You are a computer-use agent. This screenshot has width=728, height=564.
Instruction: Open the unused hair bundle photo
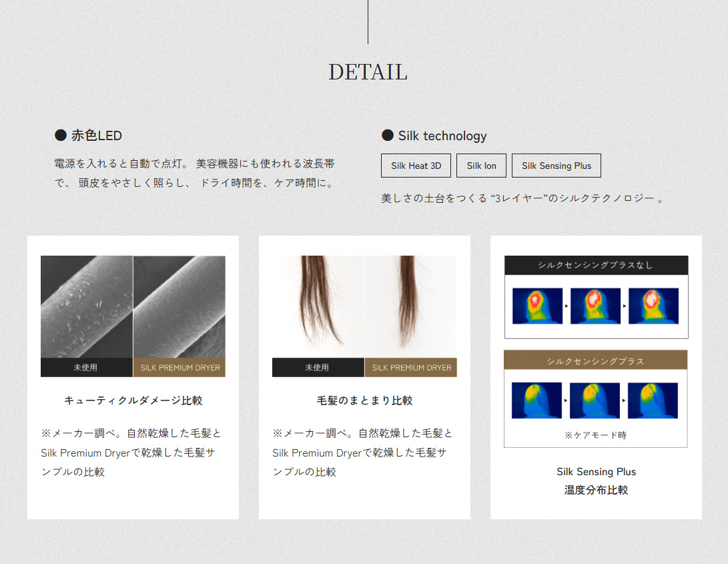318,306
